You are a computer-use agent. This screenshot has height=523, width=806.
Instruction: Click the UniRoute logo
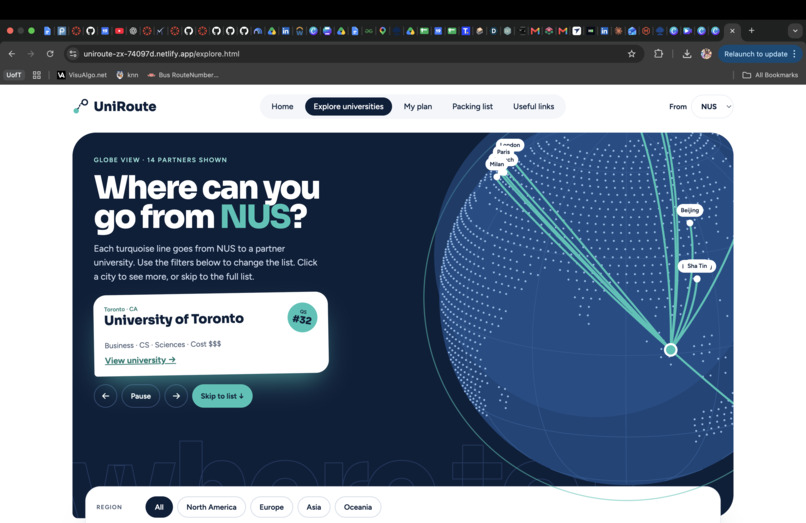pos(115,106)
